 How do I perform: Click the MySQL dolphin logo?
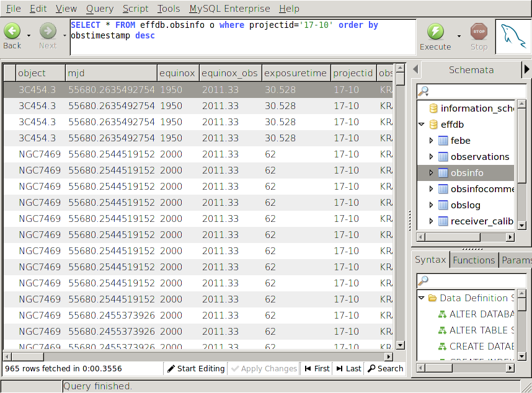[513, 37]
